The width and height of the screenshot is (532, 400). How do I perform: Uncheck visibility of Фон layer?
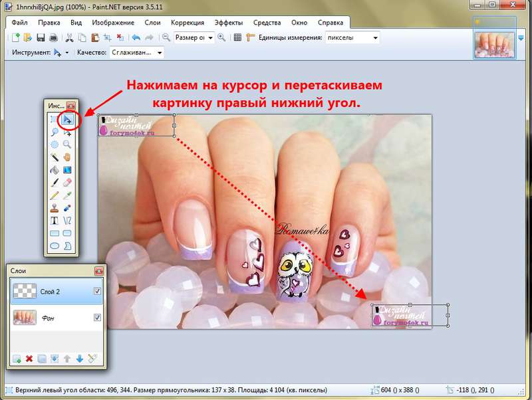tap(97, 318)
